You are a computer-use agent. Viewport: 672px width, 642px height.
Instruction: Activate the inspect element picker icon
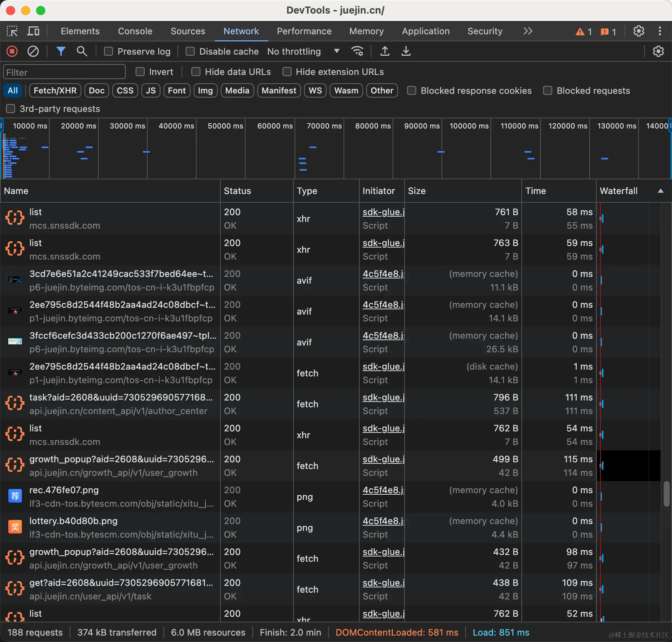point(12,31)
